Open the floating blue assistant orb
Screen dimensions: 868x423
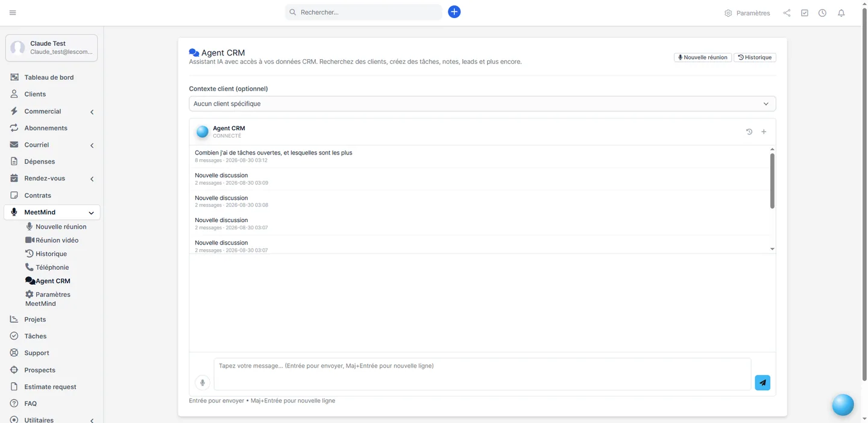(x=843, y=405)
